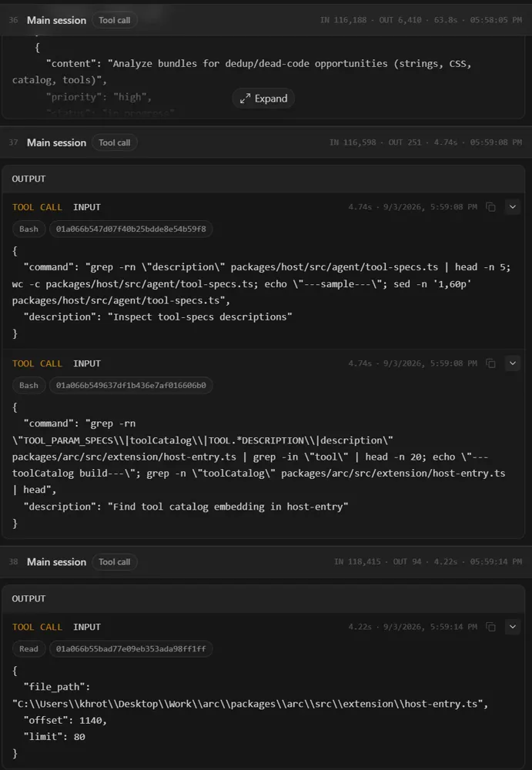Select the Read tool tag
This screenshot has width=532, height=770.
click(29, 648)
